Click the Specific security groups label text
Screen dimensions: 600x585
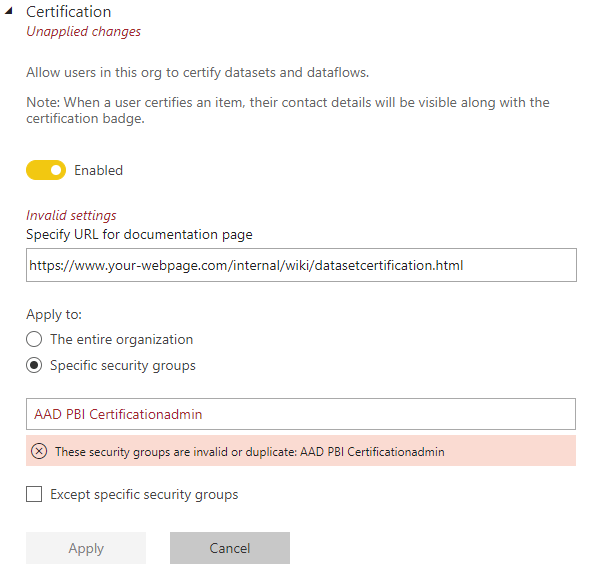coord(123,366)
